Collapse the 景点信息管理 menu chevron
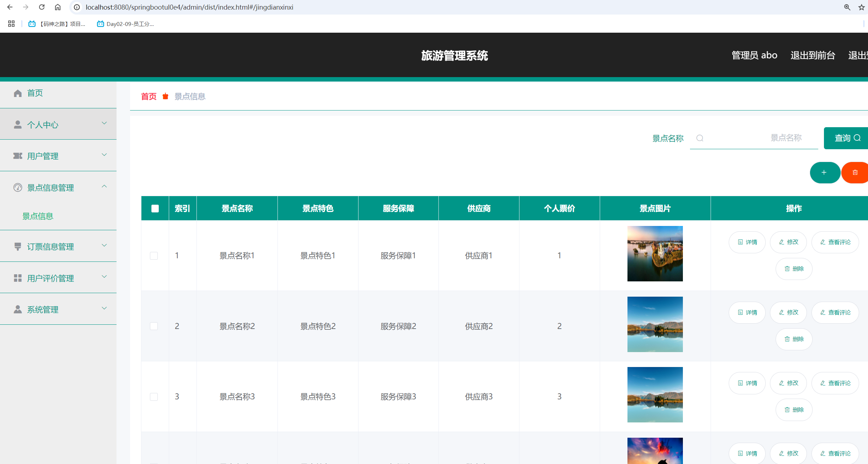Screen dimensions: 868x464 click(104, 186)
